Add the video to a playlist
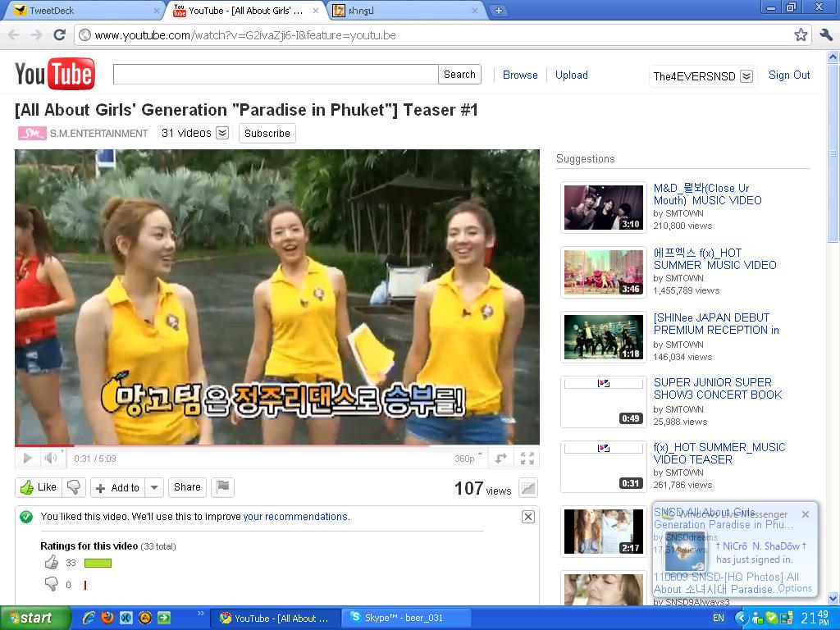Screen dimensions: 840x630 point(118,488)
